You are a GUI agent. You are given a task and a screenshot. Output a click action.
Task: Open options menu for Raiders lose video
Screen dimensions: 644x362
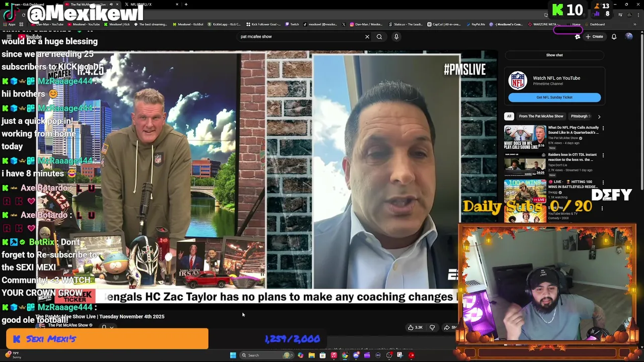coord(603,155)
